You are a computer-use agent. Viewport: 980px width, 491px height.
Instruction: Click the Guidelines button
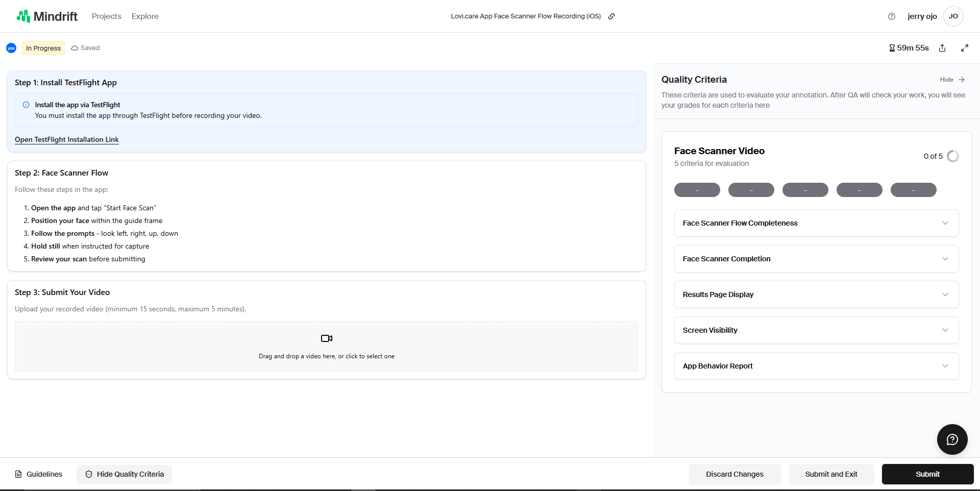(x=39, y=474)
